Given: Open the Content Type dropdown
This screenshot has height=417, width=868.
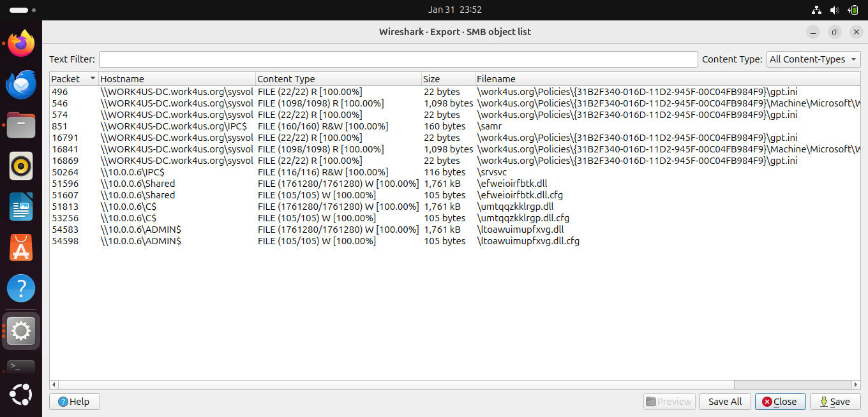Looking at the screenshot, I should [x=813, y=59].
